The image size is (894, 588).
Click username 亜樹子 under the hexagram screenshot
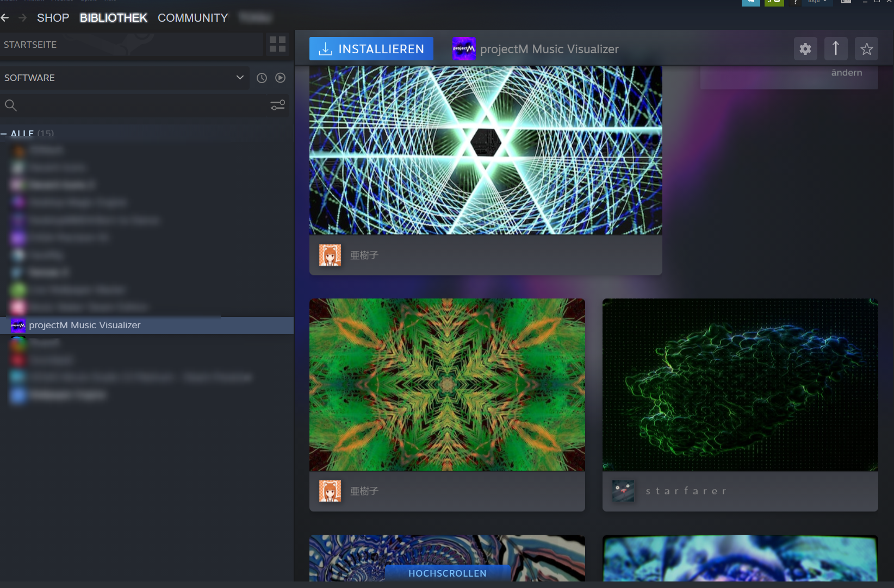click(364, 255)
